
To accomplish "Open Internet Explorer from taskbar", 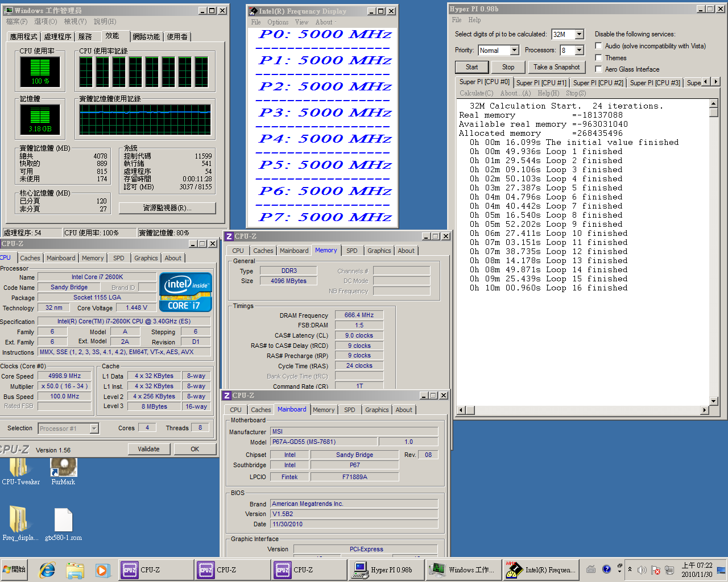I will coord(47,569).
